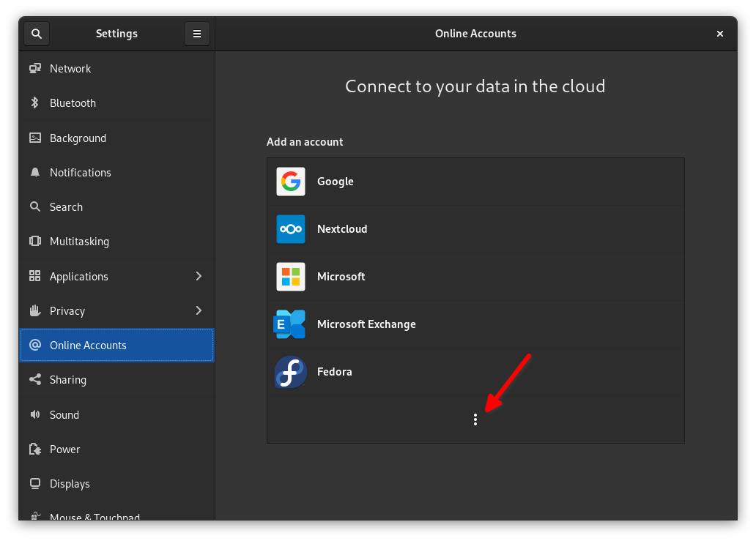Click the Microsoft logo icon

[x=291, y=277]
